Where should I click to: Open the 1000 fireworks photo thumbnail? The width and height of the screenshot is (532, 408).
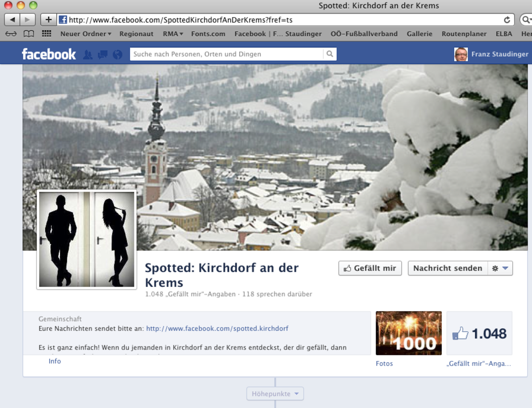pos(409,333)
